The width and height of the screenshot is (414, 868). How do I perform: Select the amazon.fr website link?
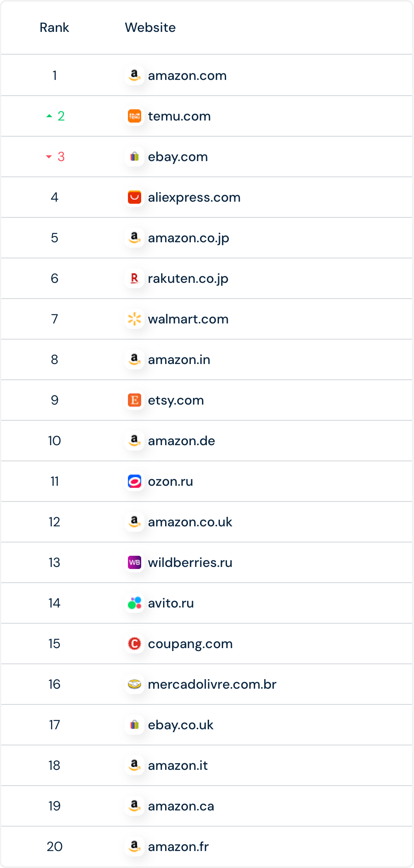pyautogui.click(x=178, y=847)
